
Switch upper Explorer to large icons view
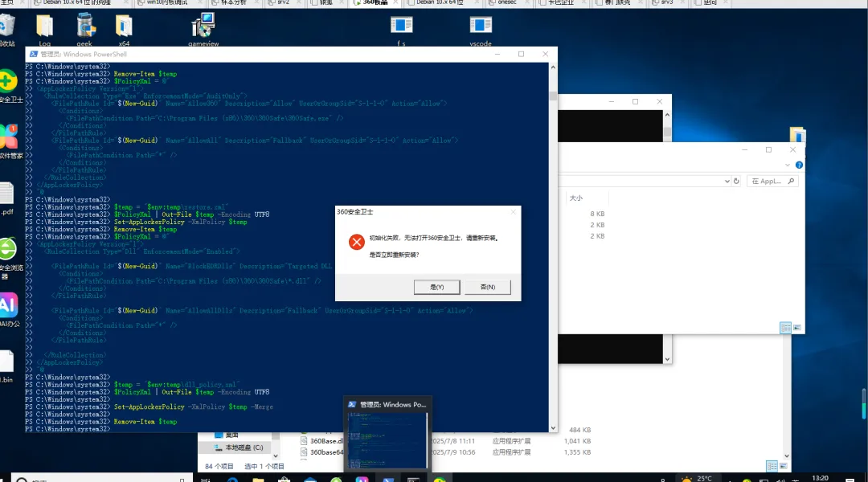[797, 328]
